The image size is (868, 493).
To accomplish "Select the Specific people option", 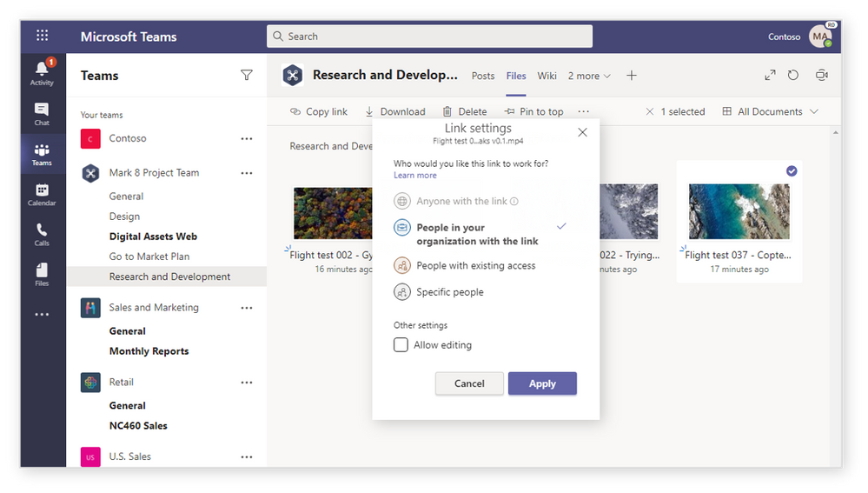I will pyautogui.click(x=449, y=292).
